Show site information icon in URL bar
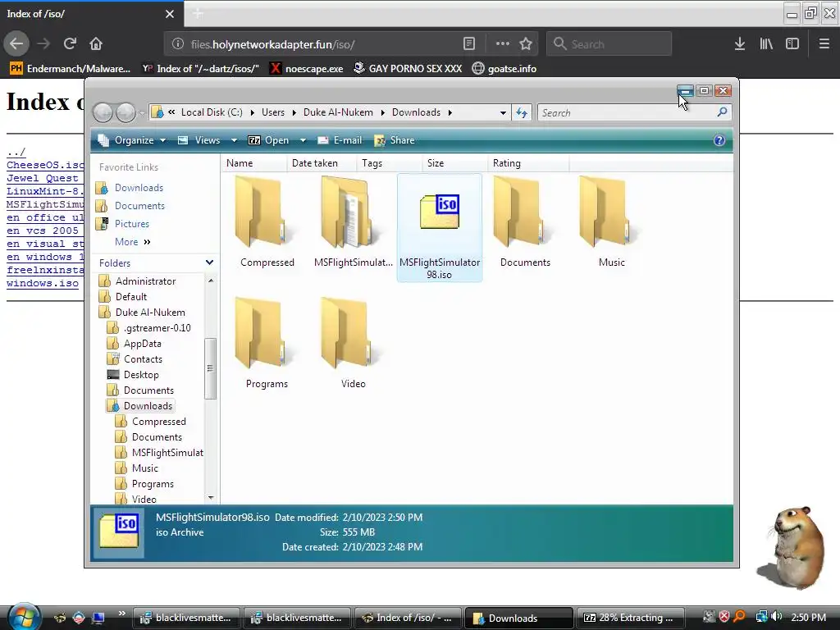 (x=178, y=44)
